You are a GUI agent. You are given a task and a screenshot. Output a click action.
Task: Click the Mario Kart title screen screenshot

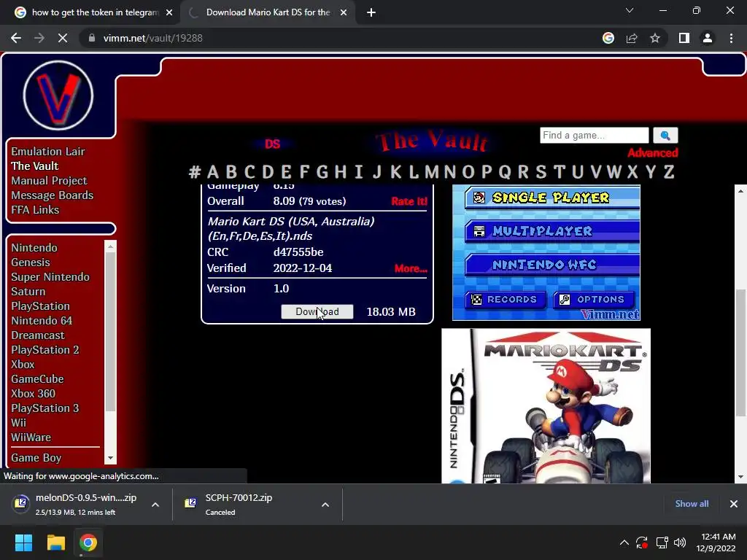(x=546, y=252)
